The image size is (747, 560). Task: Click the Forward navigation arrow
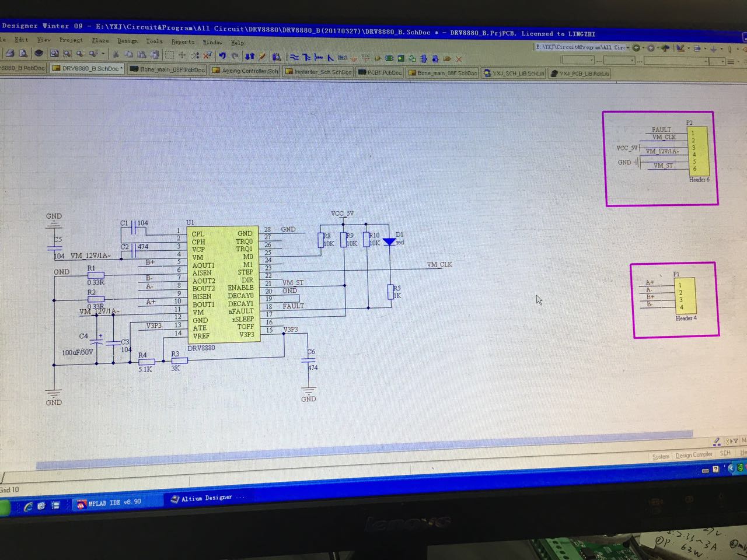pos(651,48)
